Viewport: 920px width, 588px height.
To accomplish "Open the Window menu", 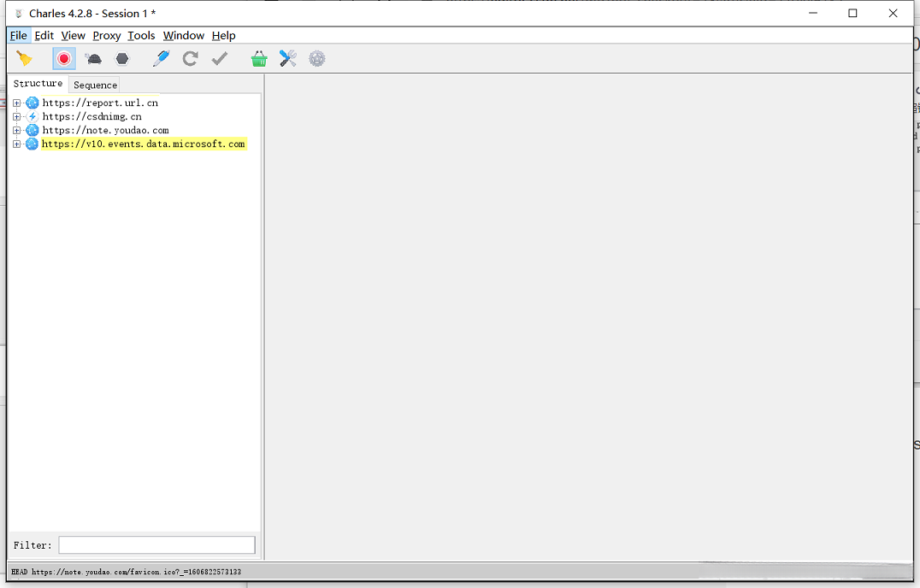I will [184, 36].
